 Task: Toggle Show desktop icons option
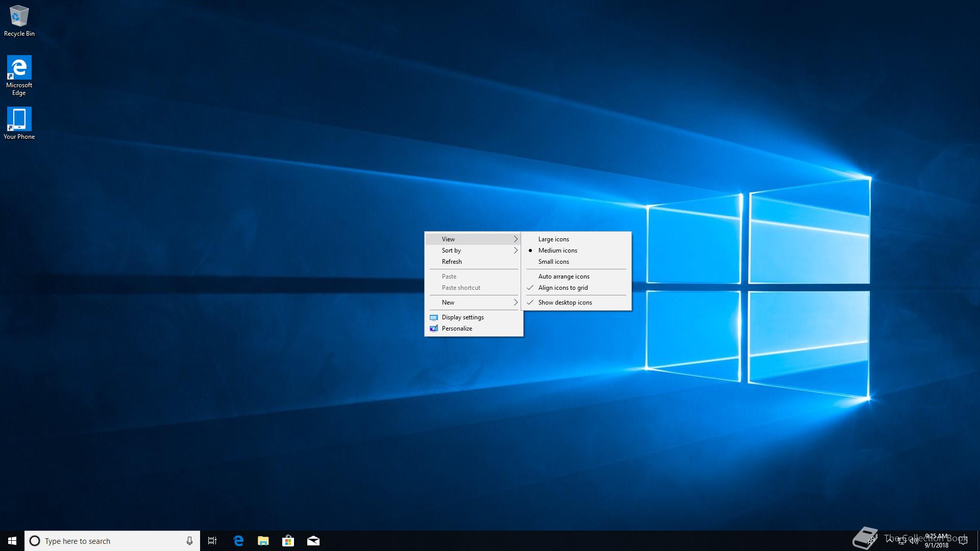point(565,303)
